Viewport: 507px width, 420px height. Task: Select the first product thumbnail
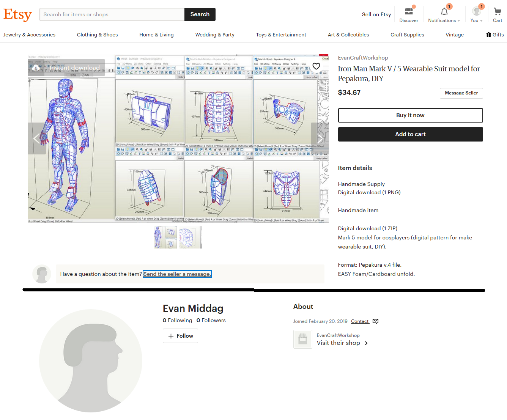tap(166, 237)
